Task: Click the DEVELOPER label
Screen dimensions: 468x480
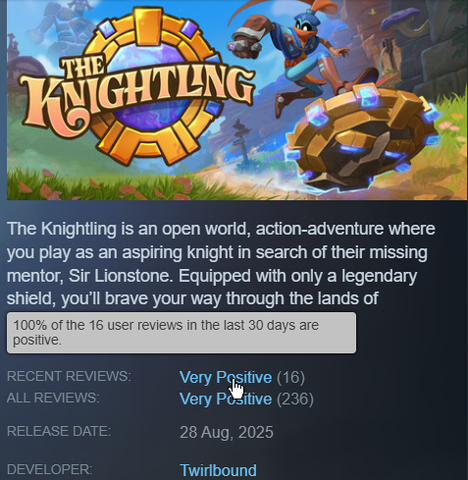Action: [x=49, y=469]
